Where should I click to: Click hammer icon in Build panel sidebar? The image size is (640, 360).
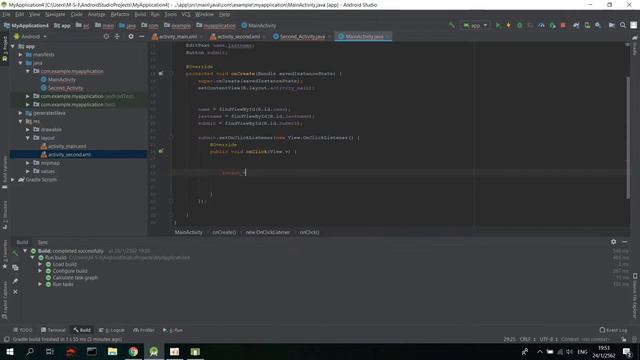15,253
